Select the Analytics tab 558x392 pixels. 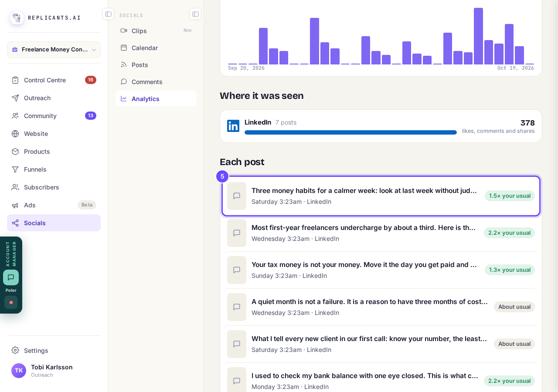click(x=156, y=99)
